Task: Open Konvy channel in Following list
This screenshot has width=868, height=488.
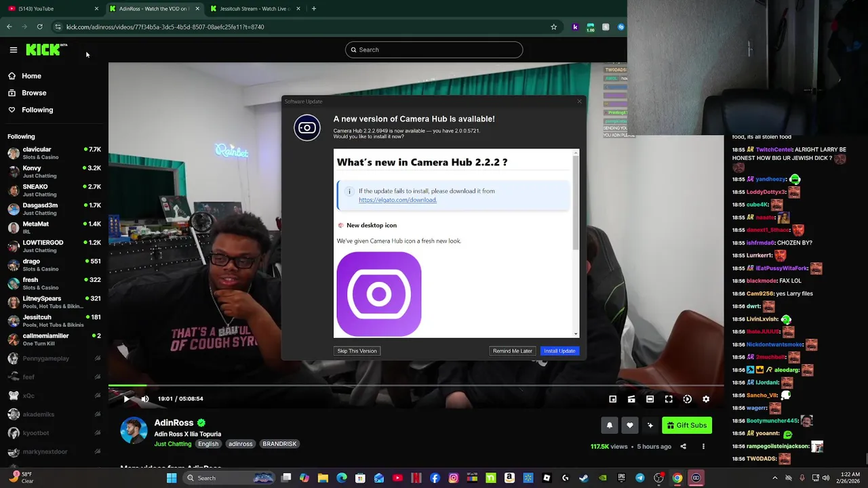Action: click(x=54, y=171)
